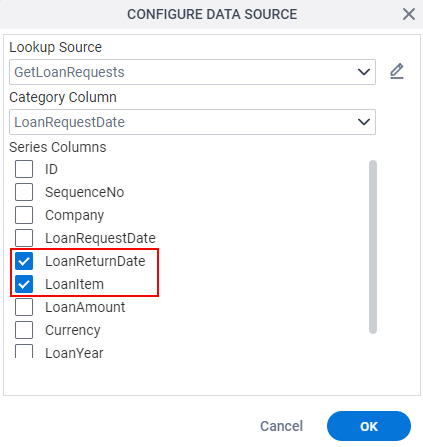Tick the LoanYear checkbox
This screenshot has height=447, width=423.
(24, 351)
